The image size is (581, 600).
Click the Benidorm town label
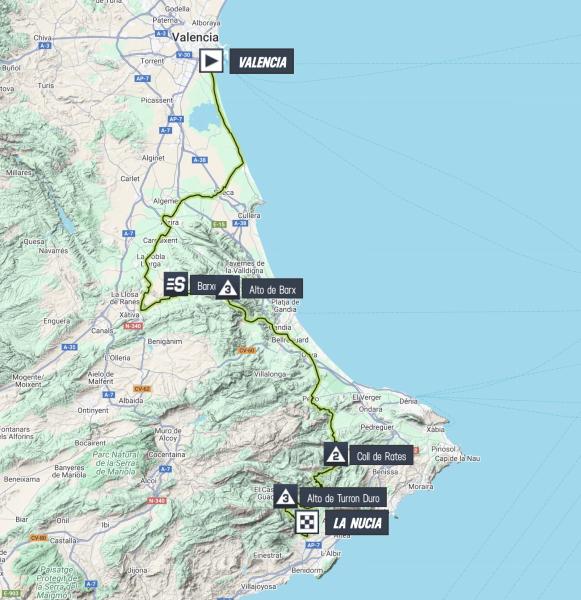307,570
